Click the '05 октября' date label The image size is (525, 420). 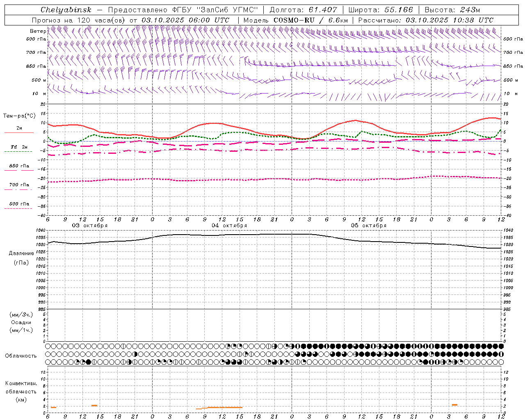(369, 226)
